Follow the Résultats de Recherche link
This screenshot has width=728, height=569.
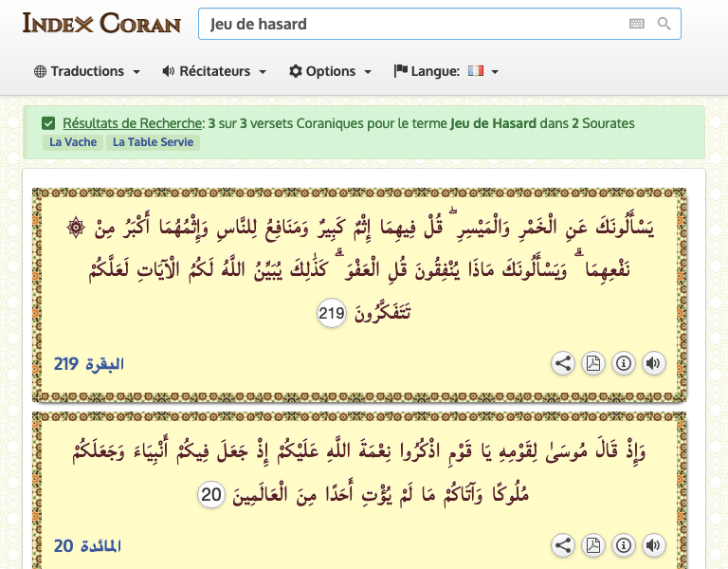[x=133, y=123]
